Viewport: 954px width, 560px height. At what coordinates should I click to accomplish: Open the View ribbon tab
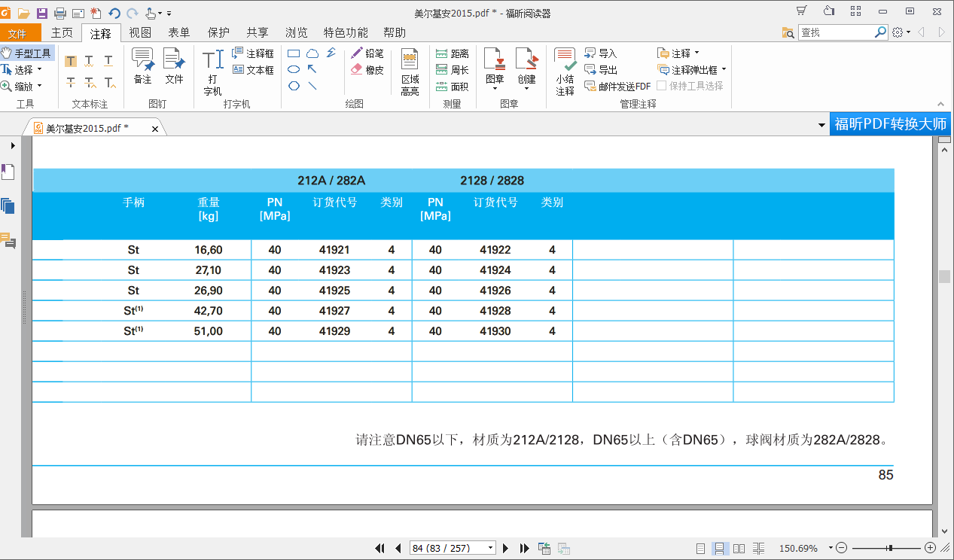140,32
